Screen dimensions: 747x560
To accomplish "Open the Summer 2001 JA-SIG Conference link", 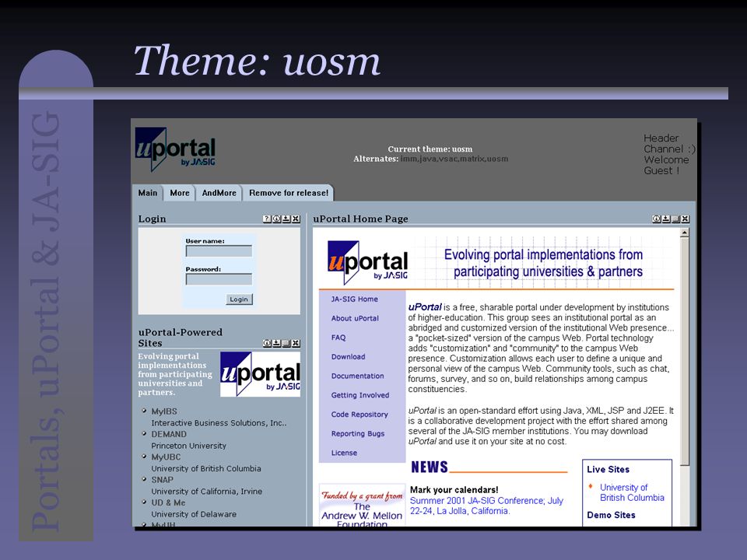I will tap(486, 506).
